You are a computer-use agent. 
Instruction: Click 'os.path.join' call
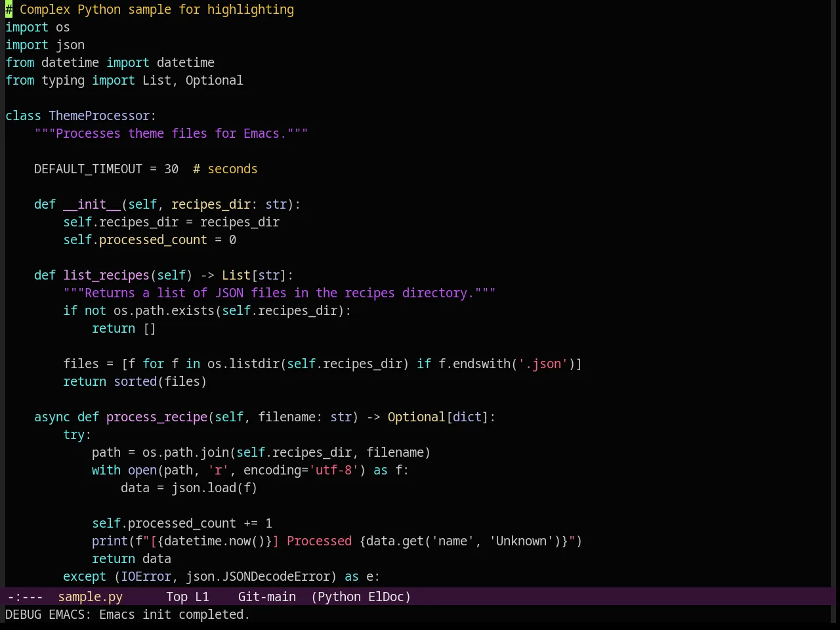point(186,452)
